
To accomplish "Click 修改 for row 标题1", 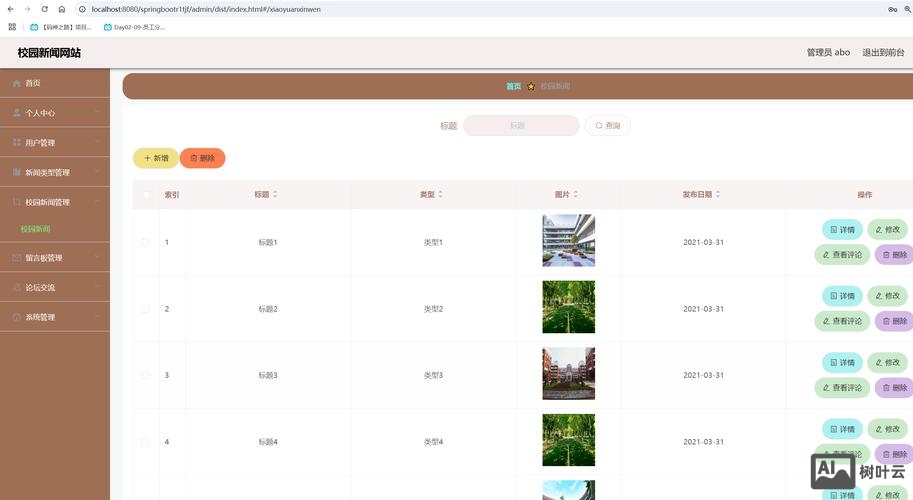I will (887, 229).
